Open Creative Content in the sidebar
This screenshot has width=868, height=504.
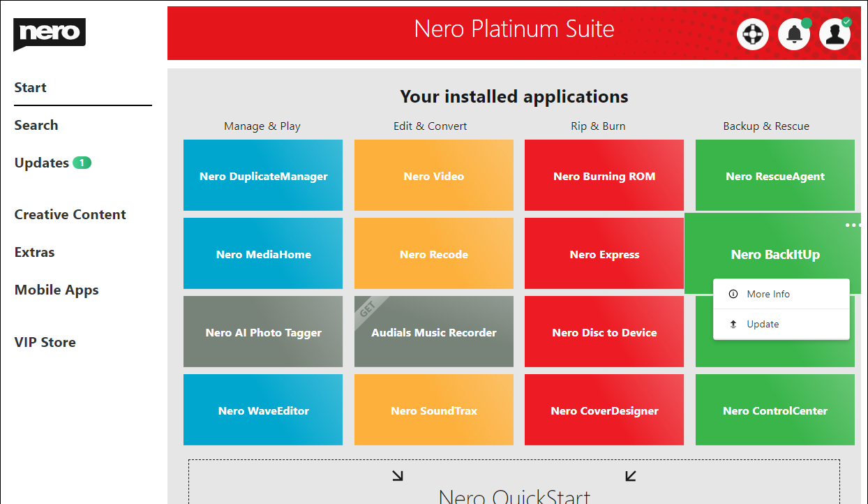pos(70,214)
